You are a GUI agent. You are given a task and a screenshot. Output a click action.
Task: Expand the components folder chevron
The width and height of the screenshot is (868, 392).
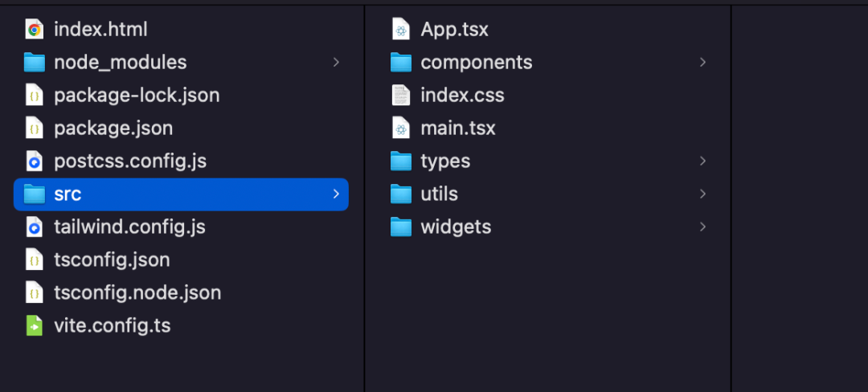(702, 63)
